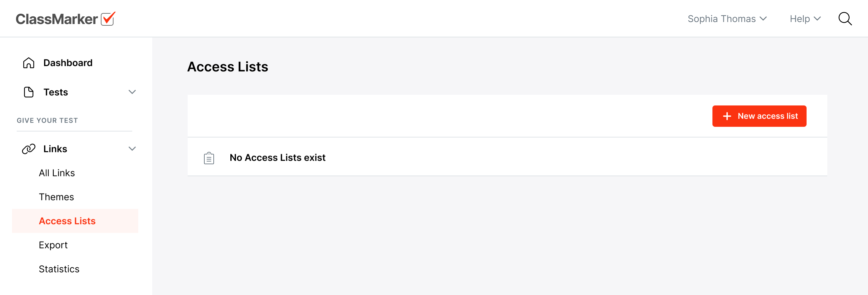Click the Dashboard home icon
Viewport: 868px width, 295px height.
point(29,63)
